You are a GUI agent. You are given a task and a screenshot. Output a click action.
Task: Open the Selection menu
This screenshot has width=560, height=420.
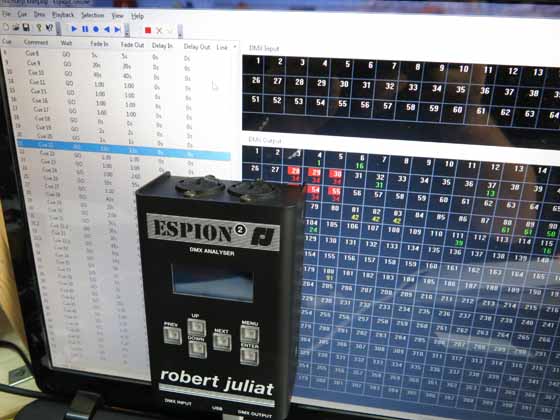coord(92,15)
